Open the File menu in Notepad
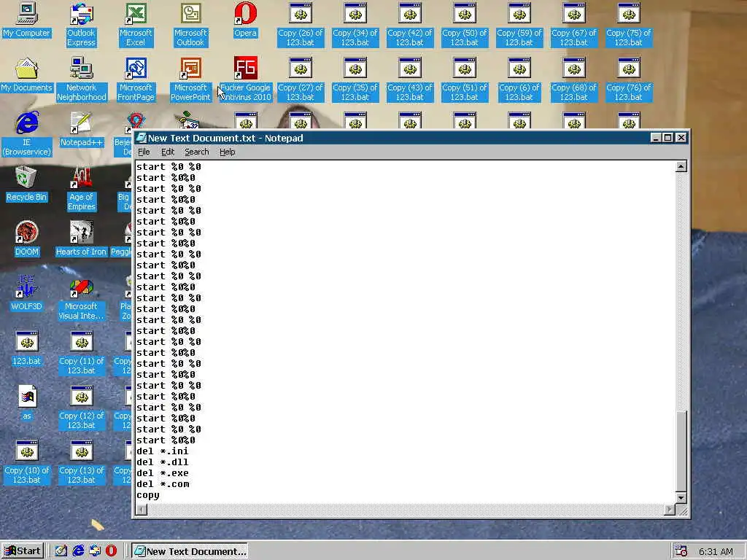 coord(144,152)
